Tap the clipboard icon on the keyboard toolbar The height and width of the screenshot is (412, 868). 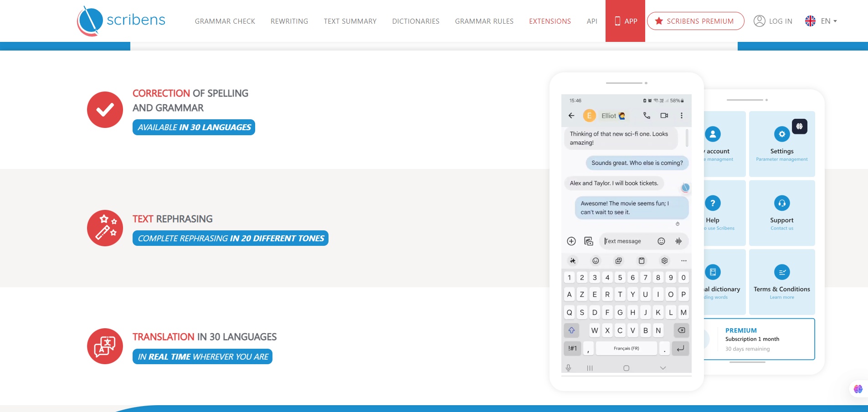click(642, 261)
